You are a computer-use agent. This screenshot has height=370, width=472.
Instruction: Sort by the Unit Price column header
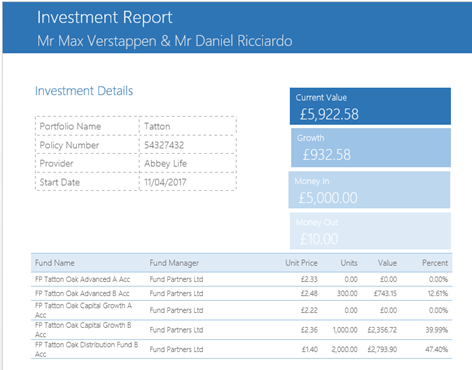pos(301,263)
